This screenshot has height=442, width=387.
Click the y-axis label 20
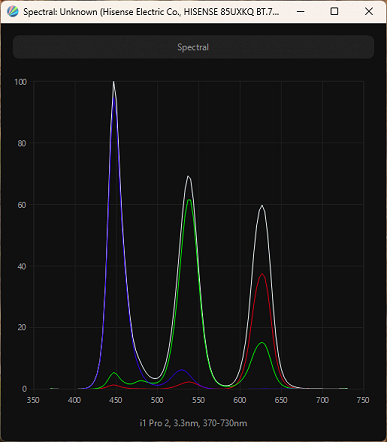pyautogui.click(x=22, y=327)
